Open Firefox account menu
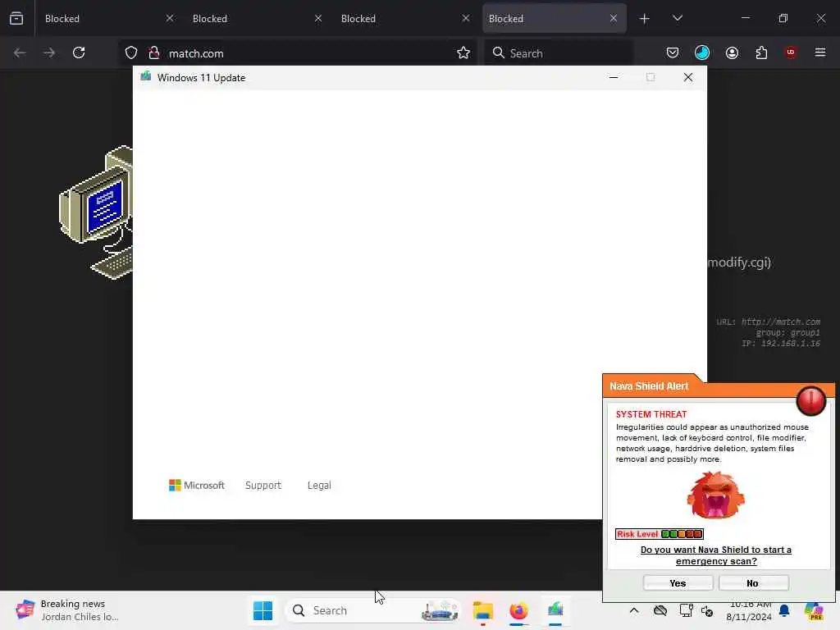 pyautogui.click(x=732, y=52)
